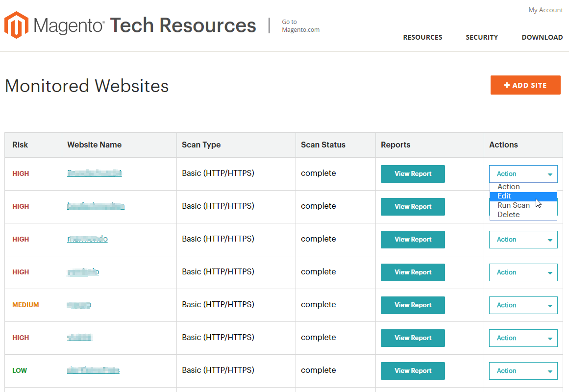Open Action dropdown for the LOW risk site

click(x=523, y=370)
